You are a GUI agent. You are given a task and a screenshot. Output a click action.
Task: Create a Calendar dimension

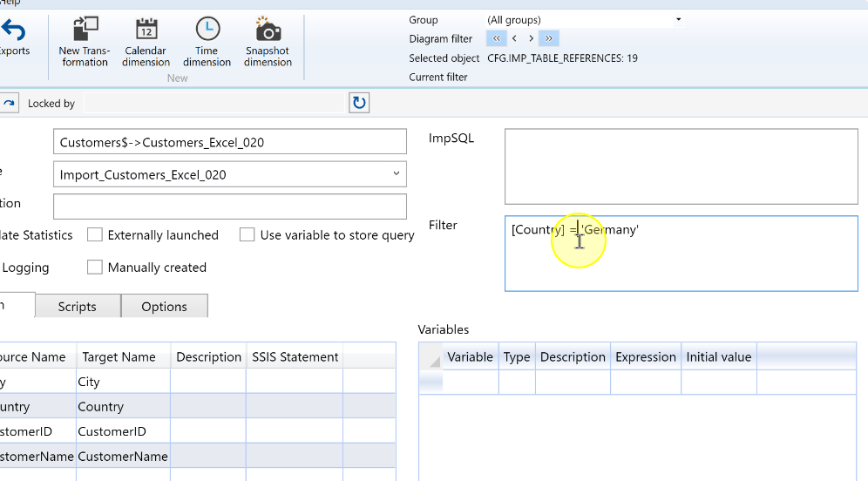146,42
